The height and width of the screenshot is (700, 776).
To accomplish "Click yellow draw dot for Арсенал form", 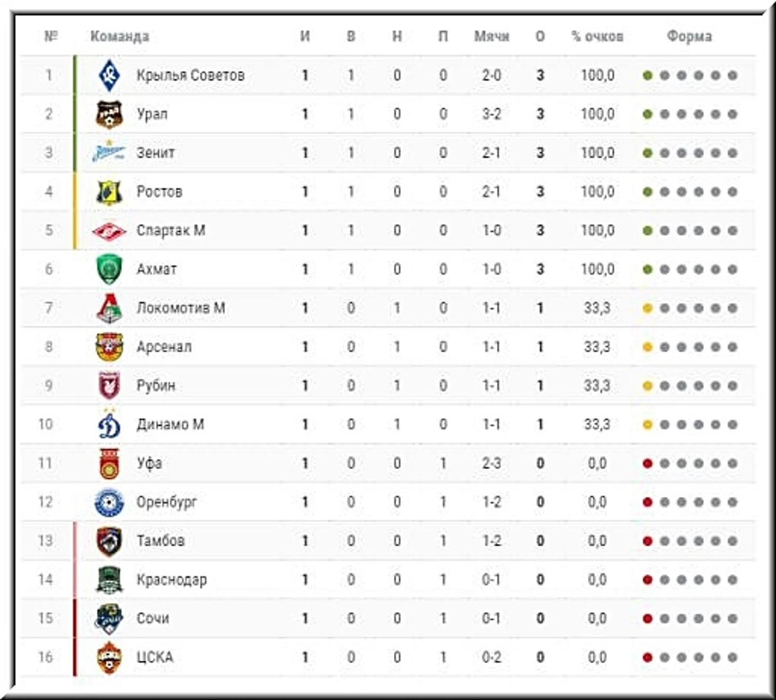I will point(647,347).
